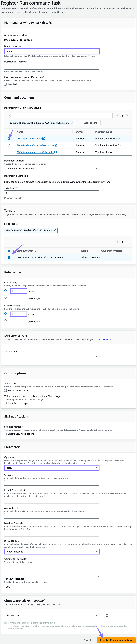Screen dimensions: 137x644
Task: Click the Snapshot Id field
Action: [52, 483]
